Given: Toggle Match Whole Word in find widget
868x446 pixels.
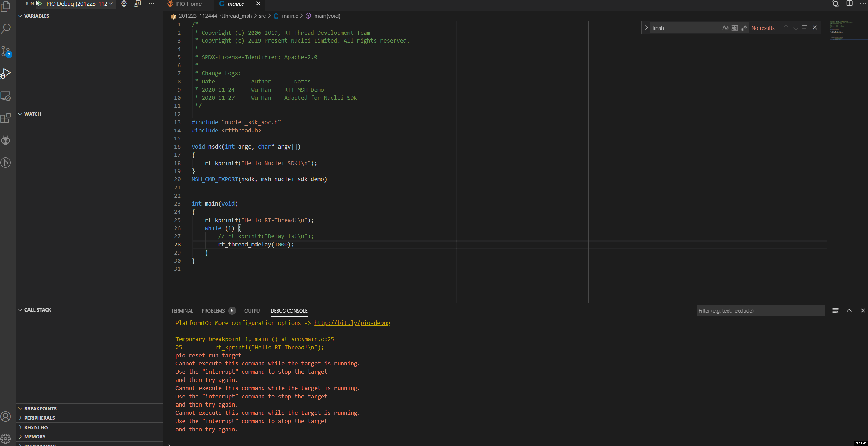Looking at the screenshot, I should (734, 28).
